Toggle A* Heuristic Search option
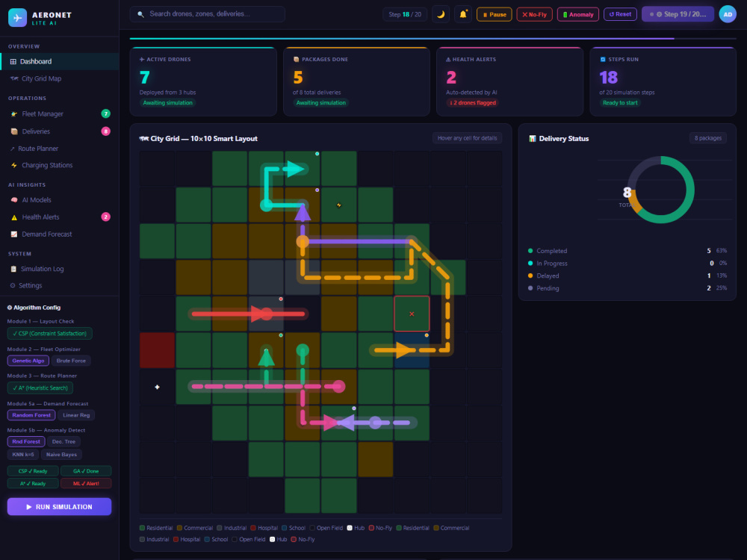 40,388
